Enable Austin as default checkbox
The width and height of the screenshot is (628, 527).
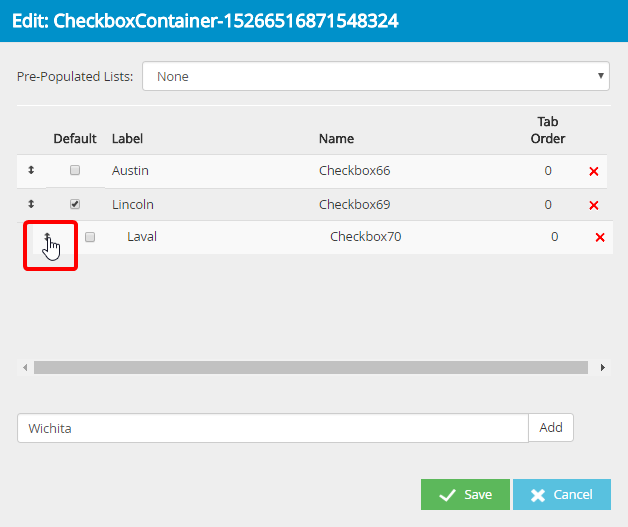(x=75, y=171)
